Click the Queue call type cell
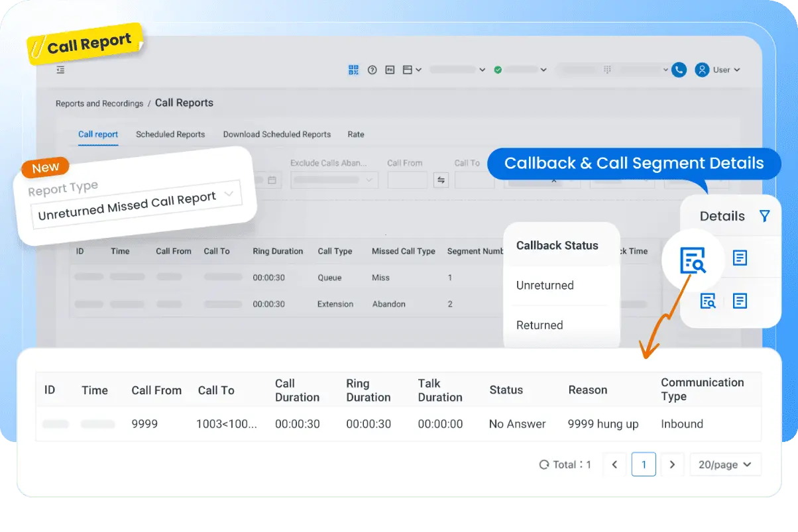The width and height of the screenshot is (798, 532). [329, 278]
